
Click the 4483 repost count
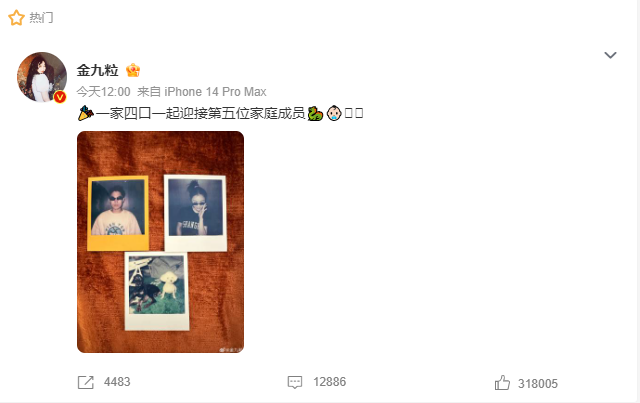coord(117,382)
